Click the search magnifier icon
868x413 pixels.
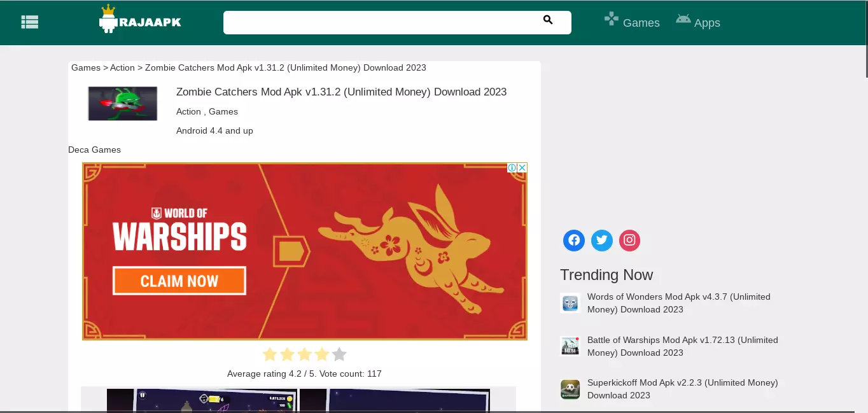point(548,20)
